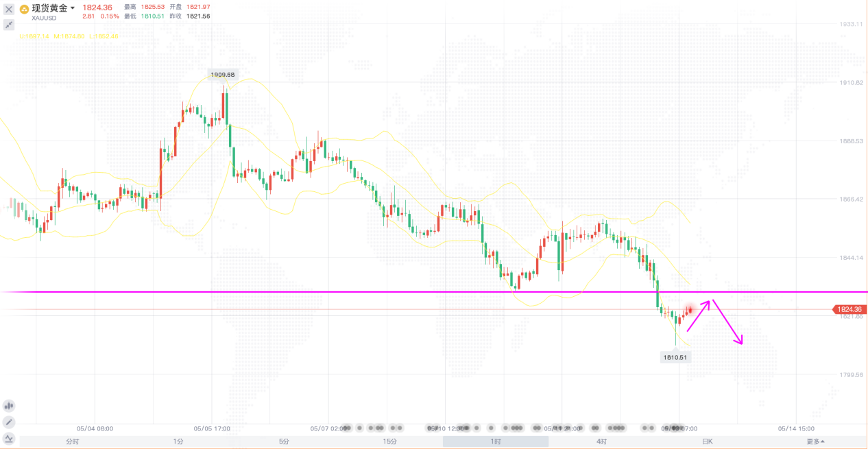
Task: Close the chart with the X icon
Action: (x=9, y=10)
